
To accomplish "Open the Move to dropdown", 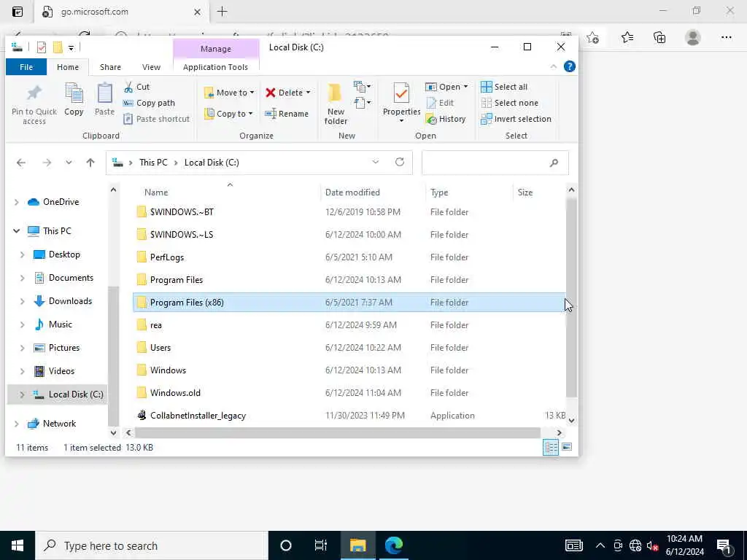I will click(229, 93).
